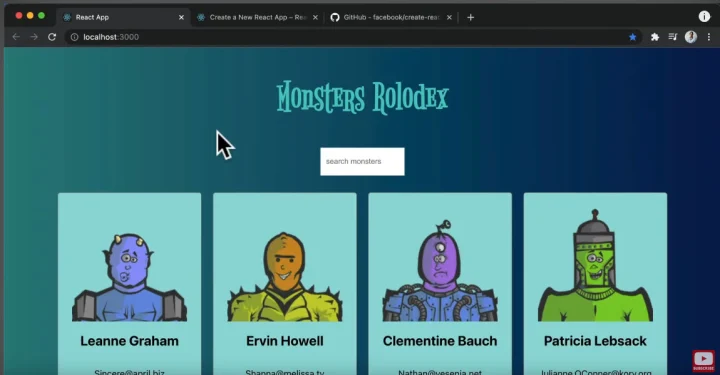Select Patricia Lebsack's green monster image
The width and height of the screenshot is (720, 375).
coord(595,265)
